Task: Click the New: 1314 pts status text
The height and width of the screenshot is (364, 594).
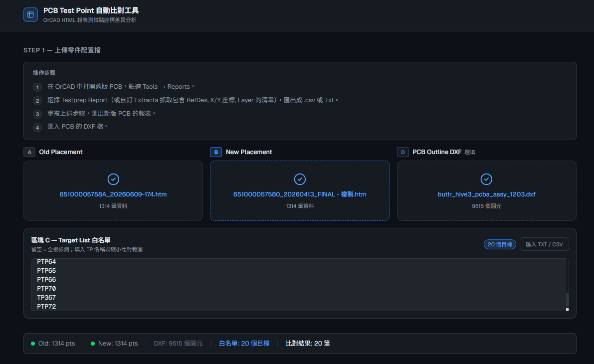Action: [118, 344]
